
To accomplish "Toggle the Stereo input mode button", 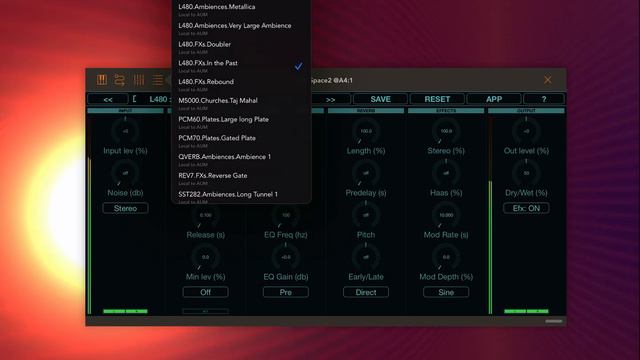I will [125, 208].
